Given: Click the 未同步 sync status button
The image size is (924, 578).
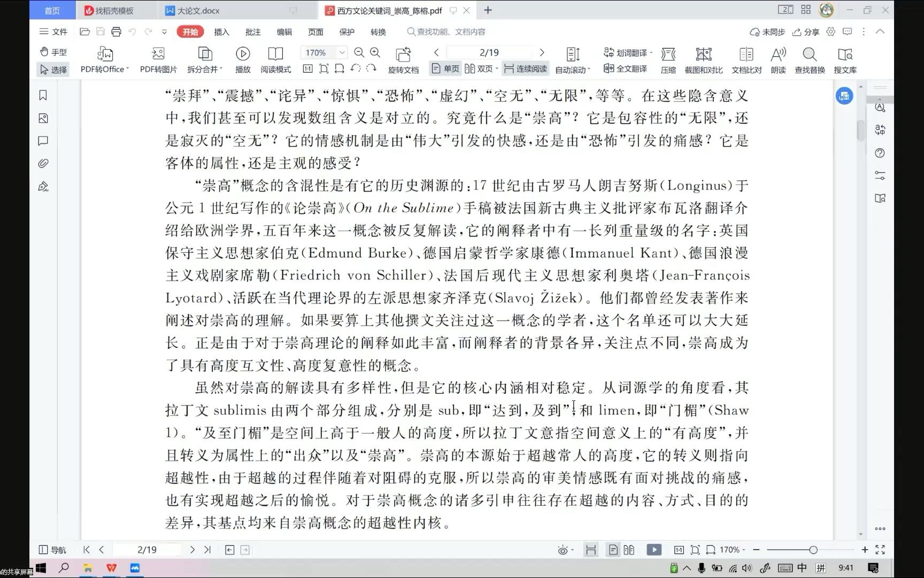Looking at the screenshot, I should [x=767, y=32].
